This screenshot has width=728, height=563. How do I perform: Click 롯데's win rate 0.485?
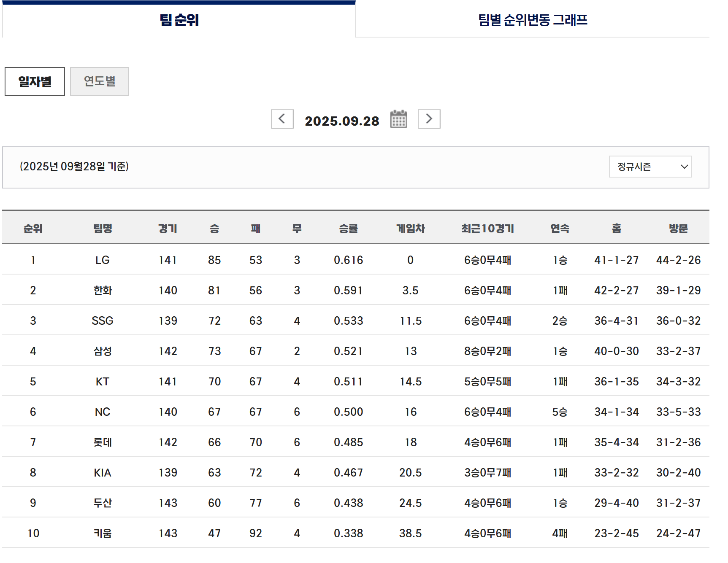point(348,442)
